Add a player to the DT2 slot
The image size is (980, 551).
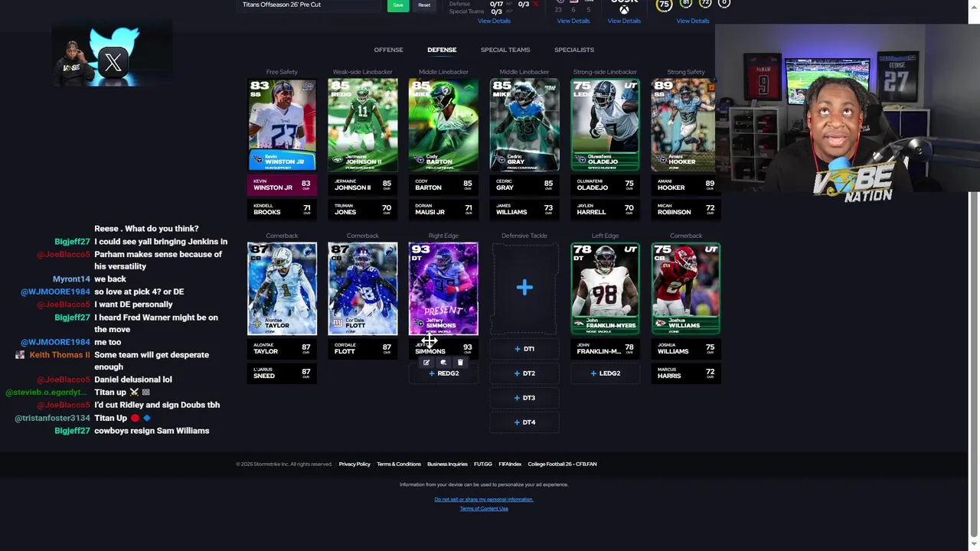click(x=524, y=373)
